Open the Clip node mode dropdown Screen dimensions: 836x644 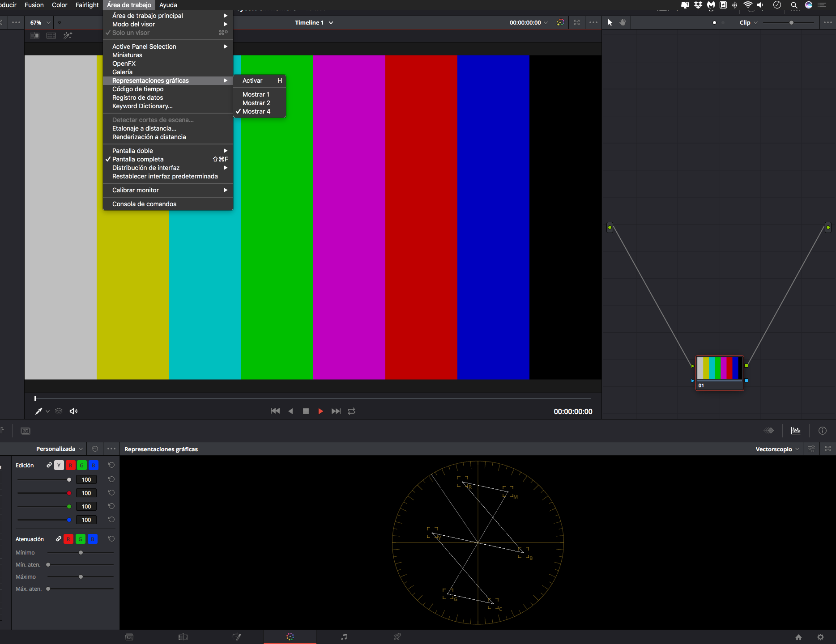point(748,22)
